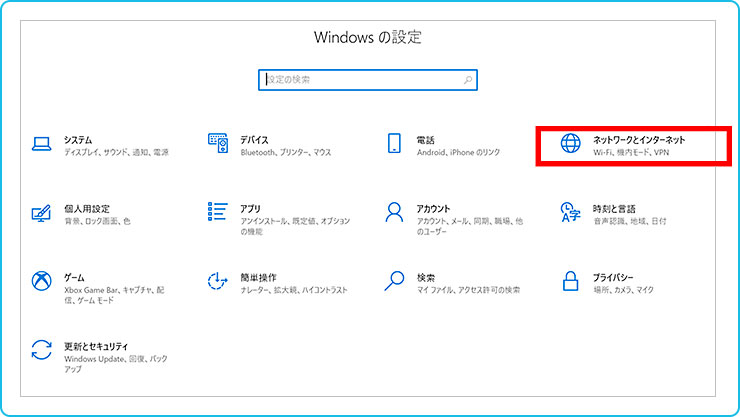Click the Update & Security arrows icon
This screenshot has height=417, width=740.
[42, 350]
